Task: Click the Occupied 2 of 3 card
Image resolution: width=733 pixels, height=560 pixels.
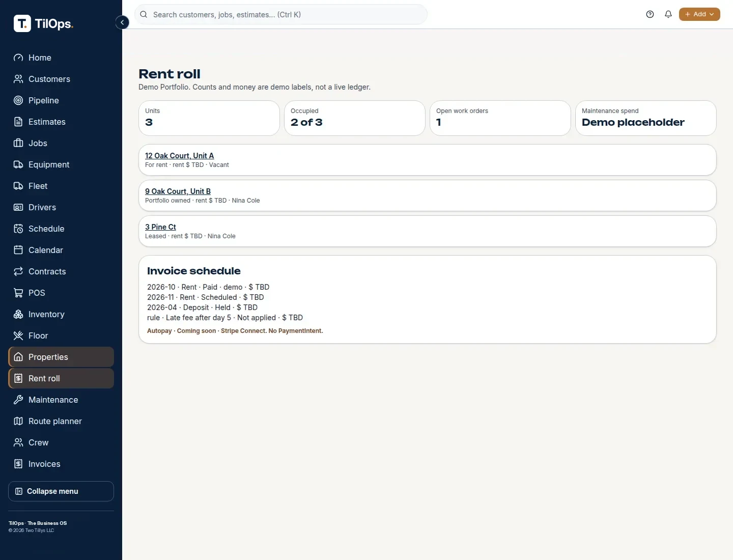Action: pyautogui.click(x=355, y=118)
